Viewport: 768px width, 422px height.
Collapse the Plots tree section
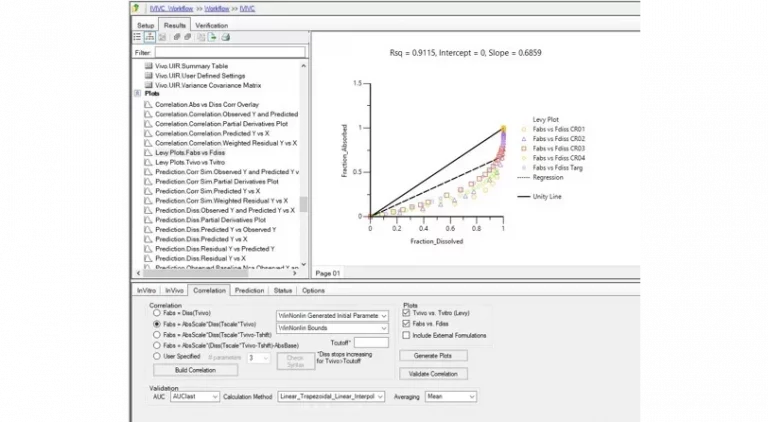coord(138,94)
